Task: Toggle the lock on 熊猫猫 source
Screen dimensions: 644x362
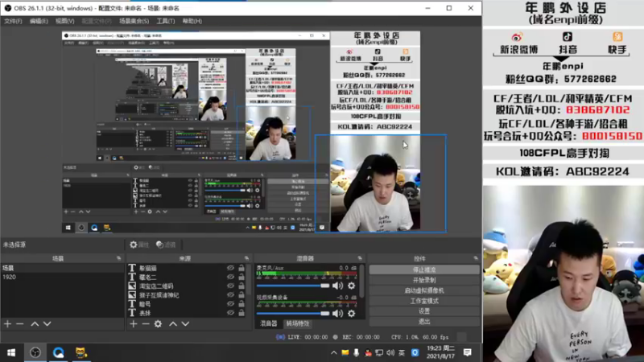Action: click(x=242, y=268)
